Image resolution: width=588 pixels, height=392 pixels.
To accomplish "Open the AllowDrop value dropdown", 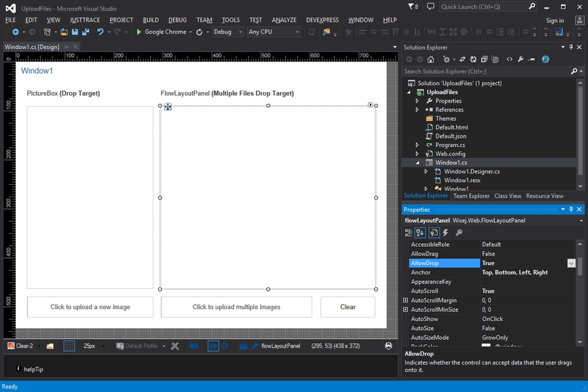I will (571, 263).
